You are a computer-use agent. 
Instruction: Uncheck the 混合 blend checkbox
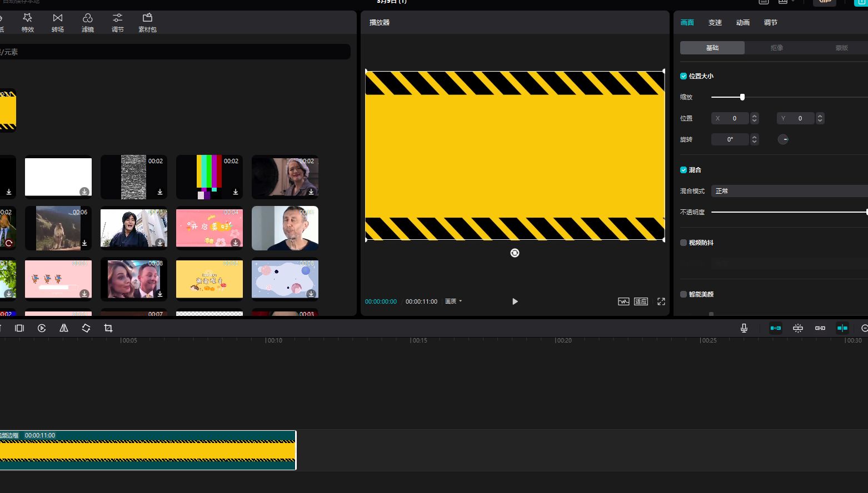tap(684, 170)
